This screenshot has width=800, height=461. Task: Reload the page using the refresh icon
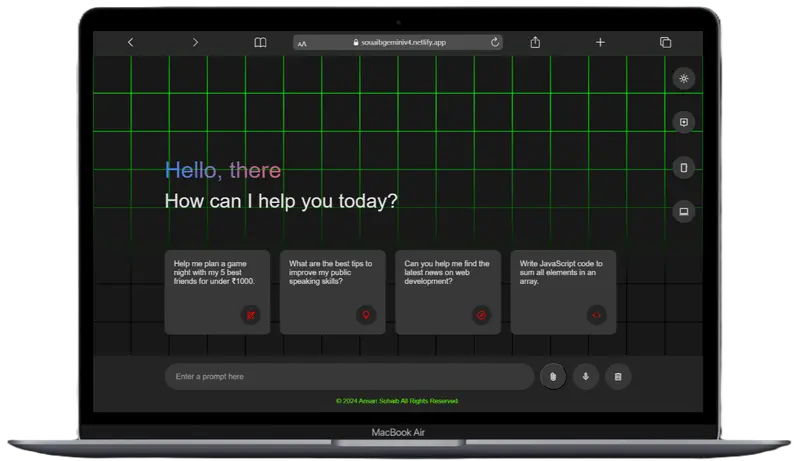click(495, 42)
